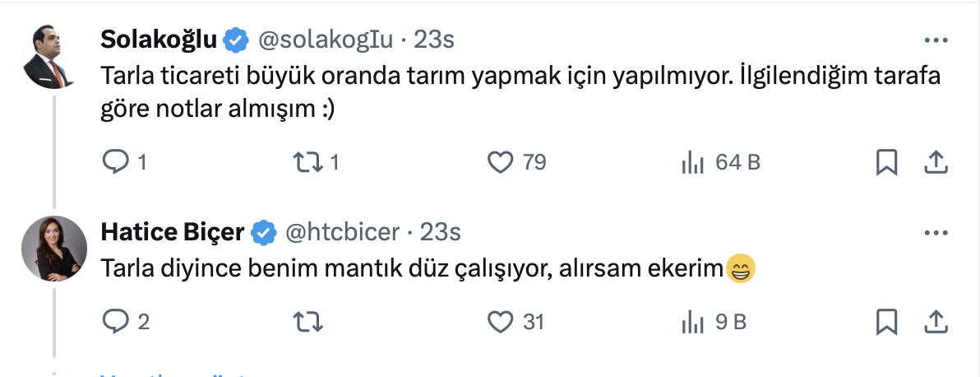Reply to Hatice Biçer's tweet
980x377 pixels.
tap(113, 321)
